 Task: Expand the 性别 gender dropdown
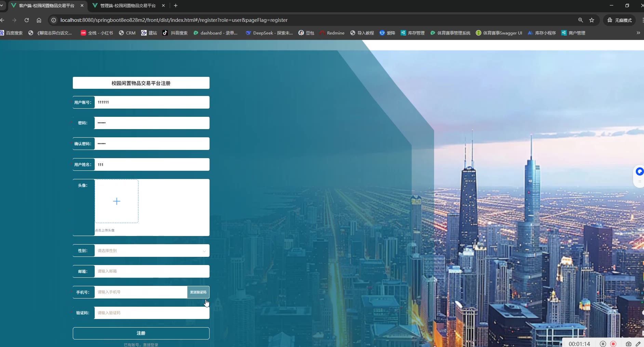[152, 251]
